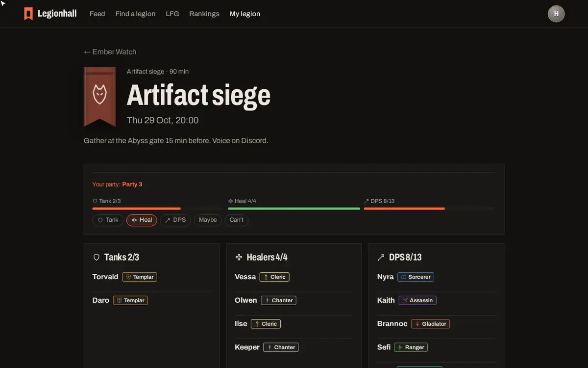The image size is (588, 368).
Task: Click the Artifact siege 90 min subtitle
Action: point(158,72)
